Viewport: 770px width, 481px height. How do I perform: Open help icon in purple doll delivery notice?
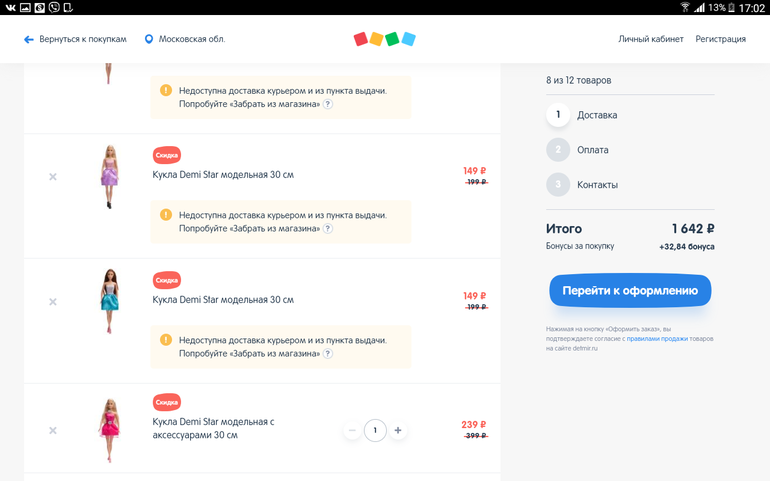coord(328,229)
